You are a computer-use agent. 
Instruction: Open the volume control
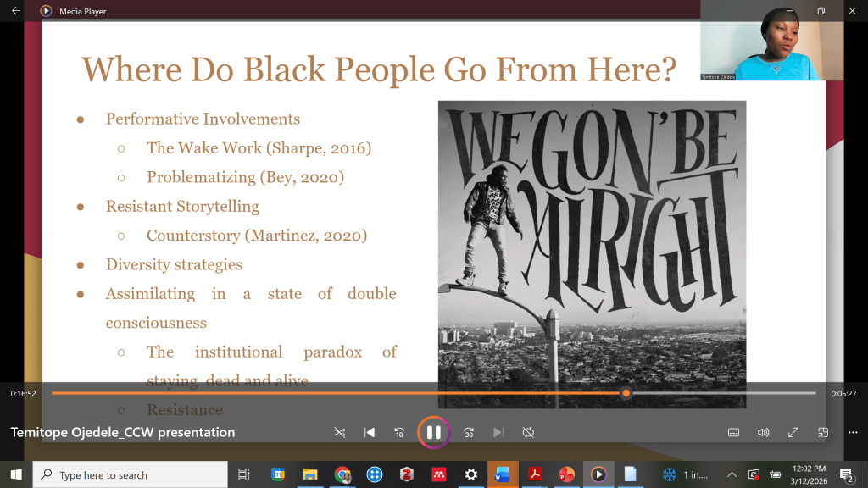coord(763,432)
